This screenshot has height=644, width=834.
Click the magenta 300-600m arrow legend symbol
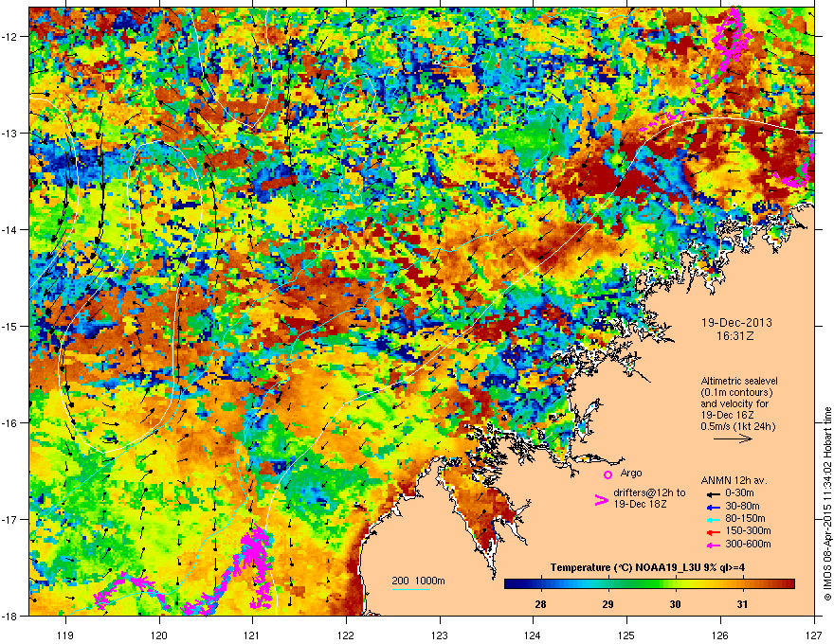click(x=713, y=545)
